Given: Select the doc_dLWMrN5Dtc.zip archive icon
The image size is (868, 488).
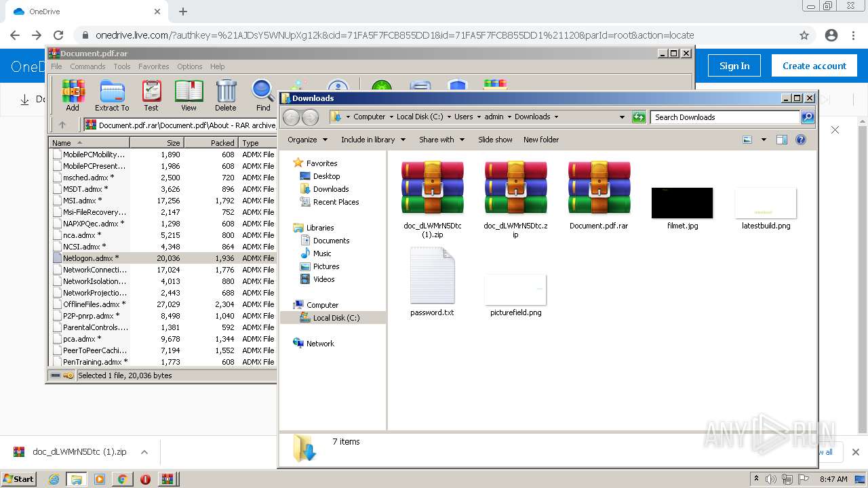Looking at the screenshot, I should click(515, 188).
